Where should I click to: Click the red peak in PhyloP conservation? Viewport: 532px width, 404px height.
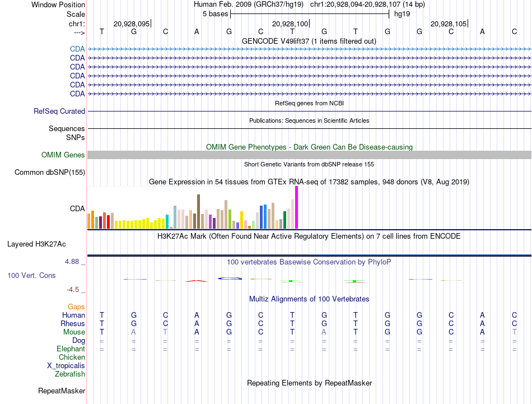click(197, 281)
